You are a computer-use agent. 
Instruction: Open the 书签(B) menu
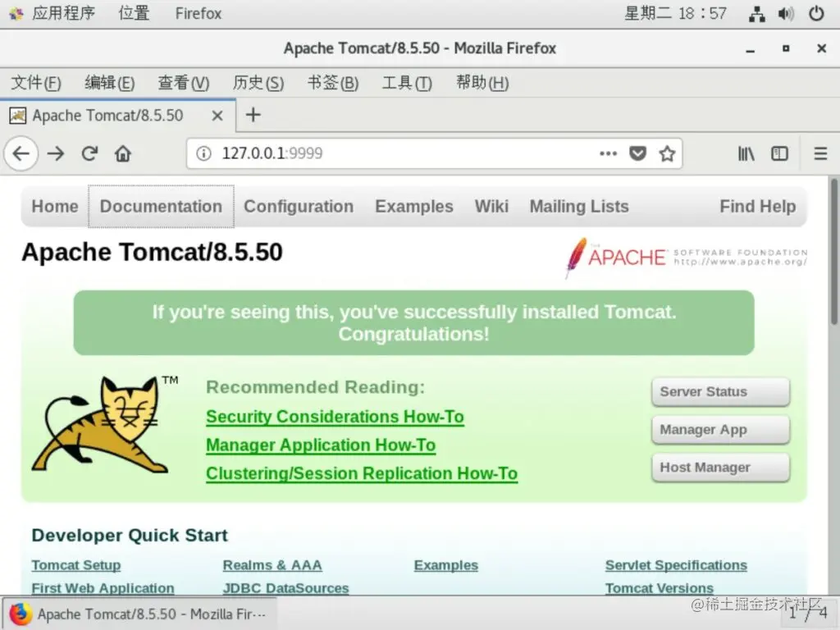(333, 83)
